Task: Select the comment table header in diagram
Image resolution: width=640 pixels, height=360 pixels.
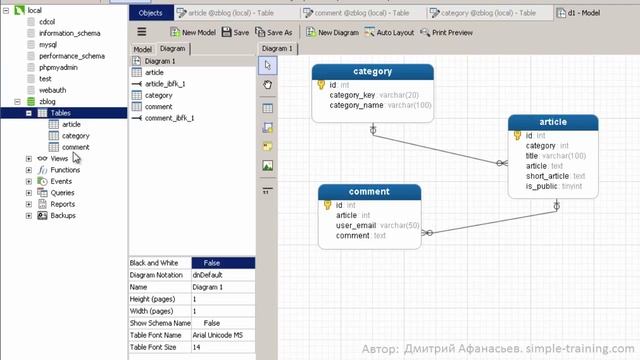Action: tap(369, 192)
